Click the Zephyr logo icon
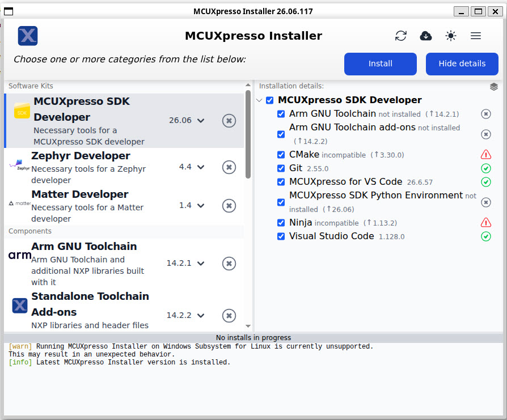 (x=19, y=165)
